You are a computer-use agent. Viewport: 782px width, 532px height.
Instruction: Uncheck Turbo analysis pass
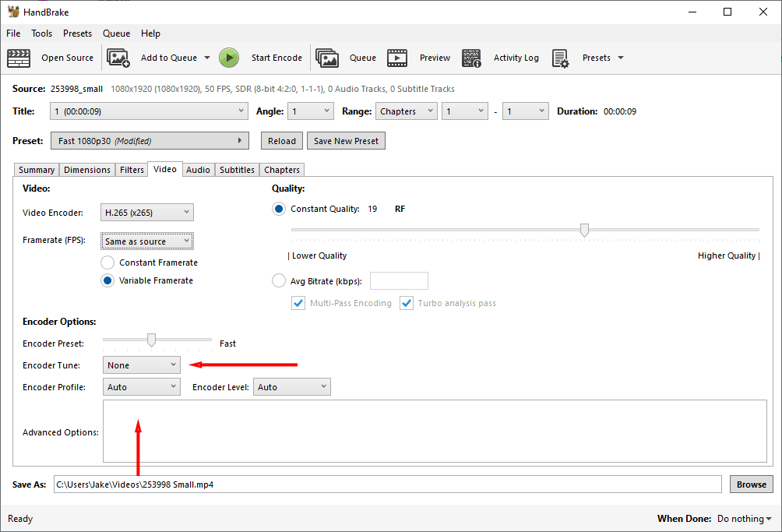pos(407,303)
